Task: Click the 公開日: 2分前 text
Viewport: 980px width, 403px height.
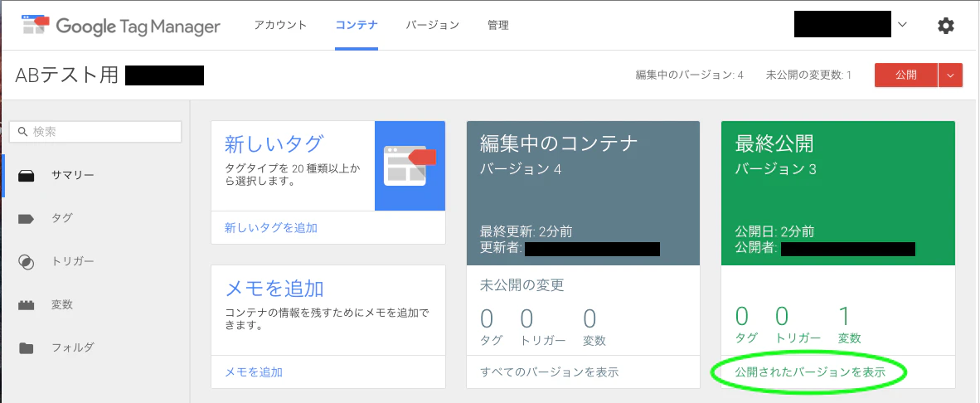Action: pyautogui.click(x=774, y=232)
